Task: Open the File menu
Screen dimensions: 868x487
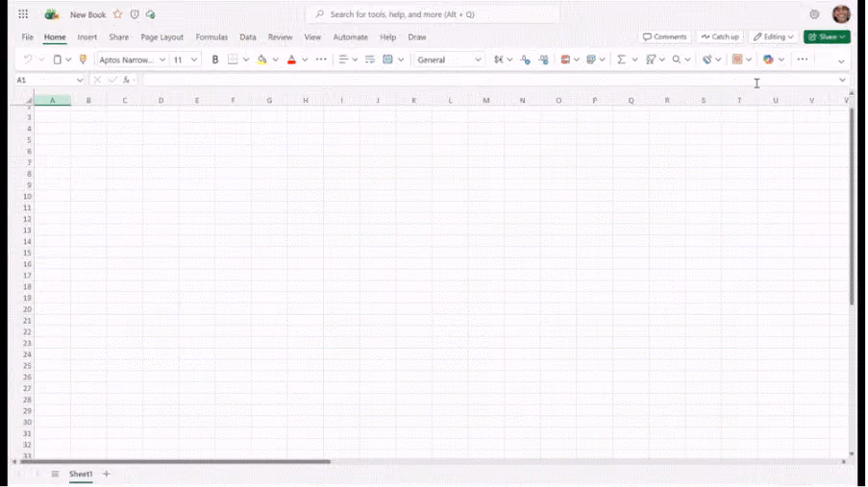Action: click(x=27, y=37)
